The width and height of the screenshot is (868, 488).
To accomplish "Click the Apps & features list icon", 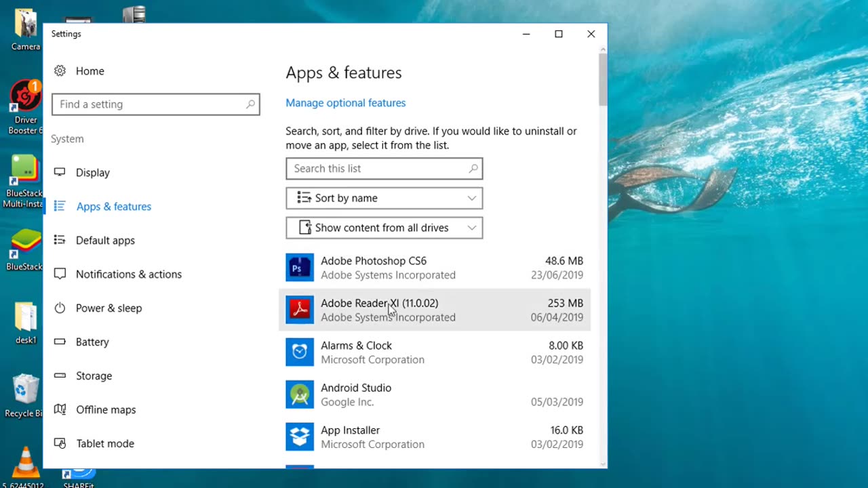I will 60,206.
